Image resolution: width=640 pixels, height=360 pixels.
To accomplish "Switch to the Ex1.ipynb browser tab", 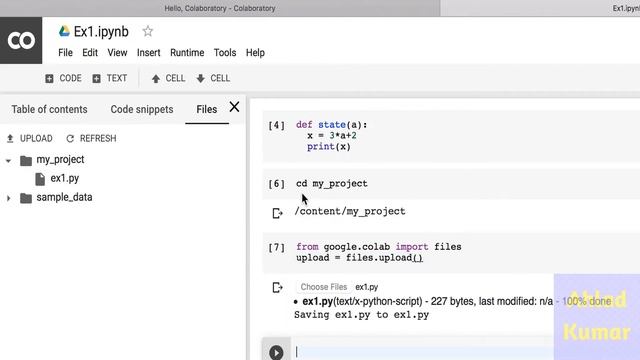I will click(x=626, y=8).
